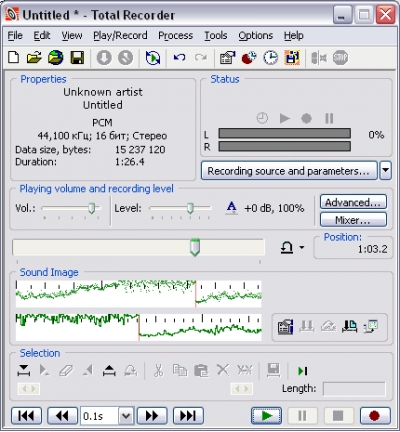Open the File menu
This screenshot has width=400, height=432.
[15, 35]
